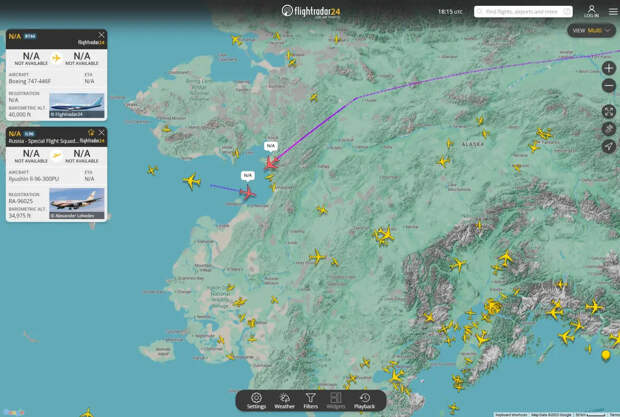Close the Ilyushin Il-96-300PU flight panel

pos(101,133)
